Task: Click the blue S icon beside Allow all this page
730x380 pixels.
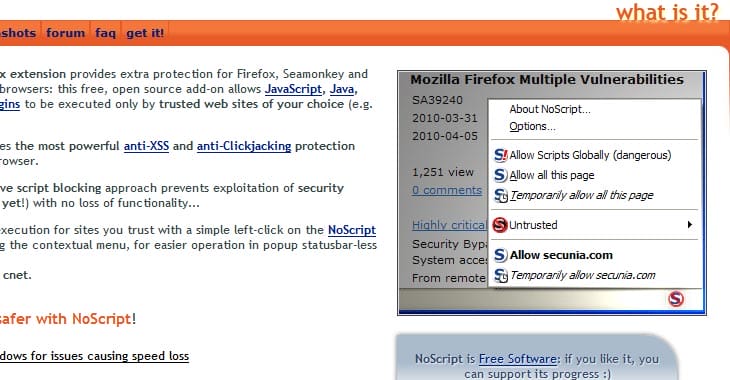Action: [x=500, y=175]
